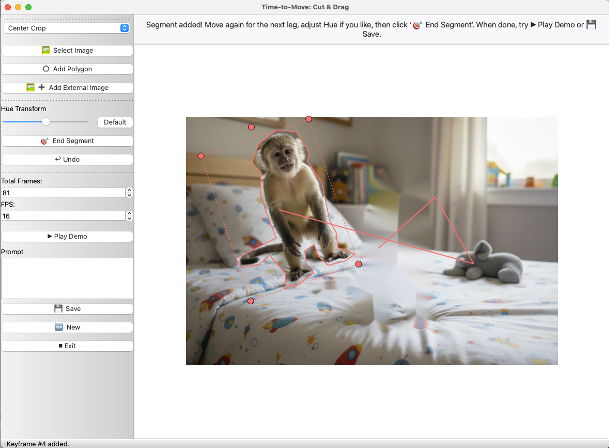This screenshot has width=609, height=448.
Task: Undo the last action
Action: click(x=67, y=159)
